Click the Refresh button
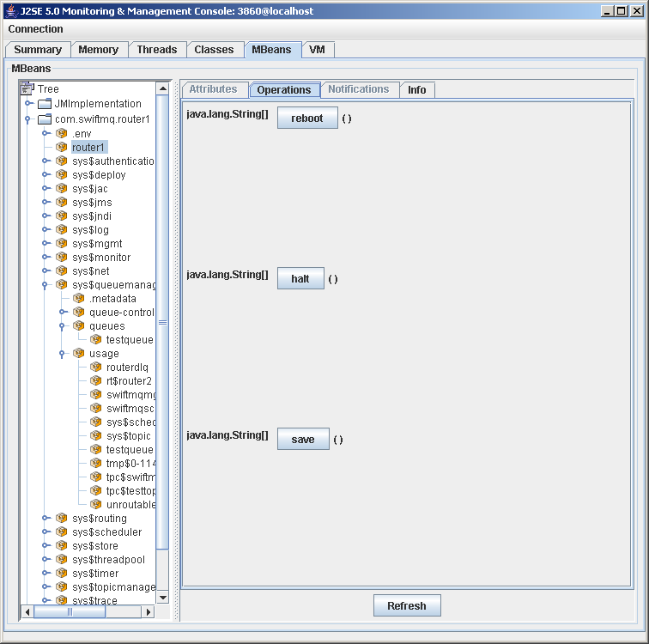The width and height of the screenshot is (649, 644). click(406, 605)
